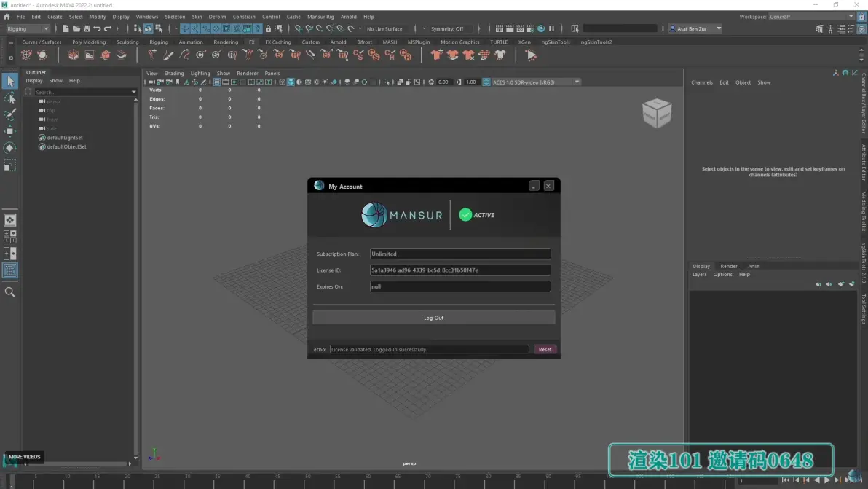The image size is (868, 489).
Task: Log out via the Log-Out button
Action: pyautogui.click(x=433, y=318)
